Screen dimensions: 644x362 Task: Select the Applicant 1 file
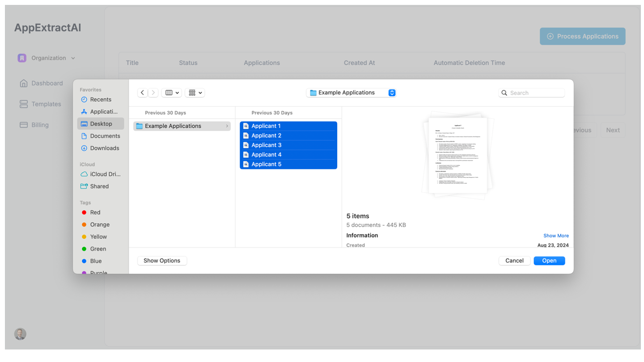pyautogui.click(x=288, y=126)
